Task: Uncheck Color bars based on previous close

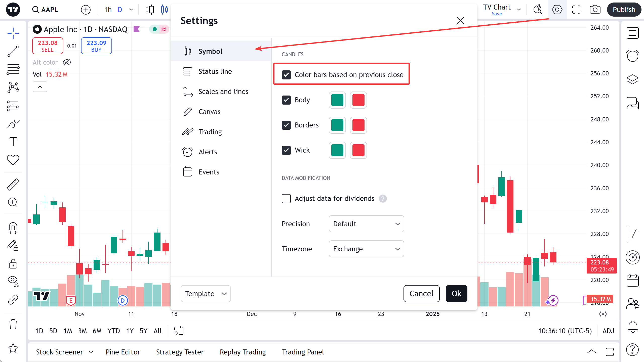Action: pos(286,75)
